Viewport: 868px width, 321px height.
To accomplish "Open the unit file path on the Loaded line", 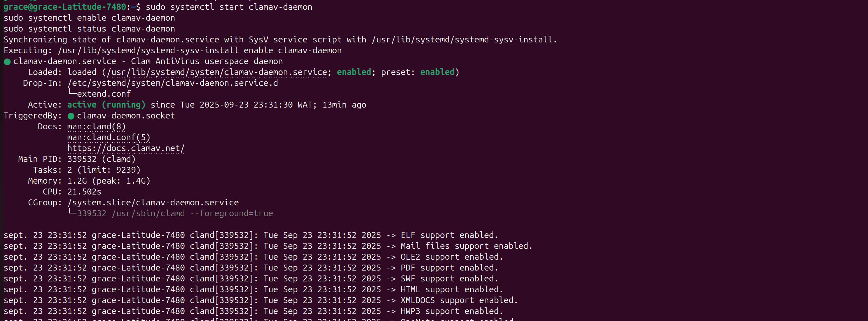I will pos(217,72).
